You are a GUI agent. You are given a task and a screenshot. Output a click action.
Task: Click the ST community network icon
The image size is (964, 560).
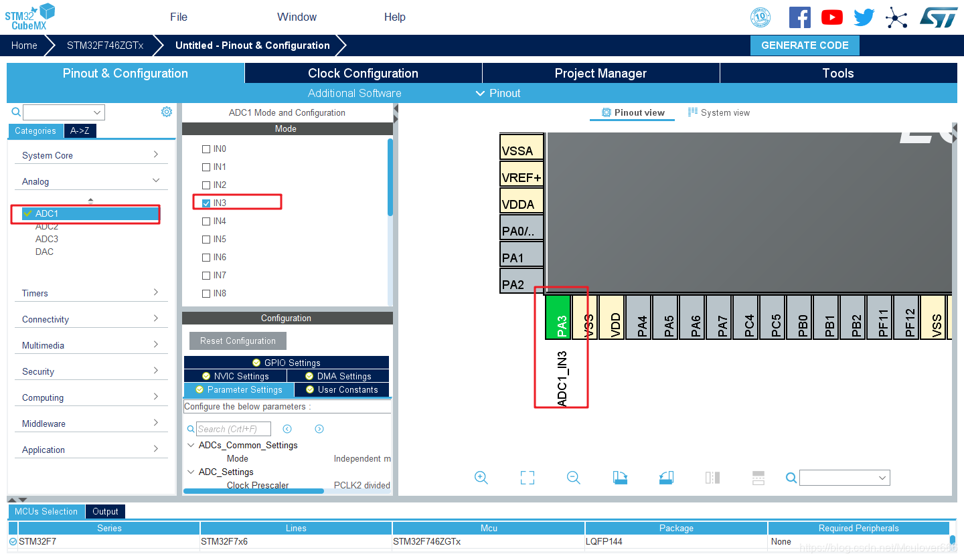click(x=896, y=17)
